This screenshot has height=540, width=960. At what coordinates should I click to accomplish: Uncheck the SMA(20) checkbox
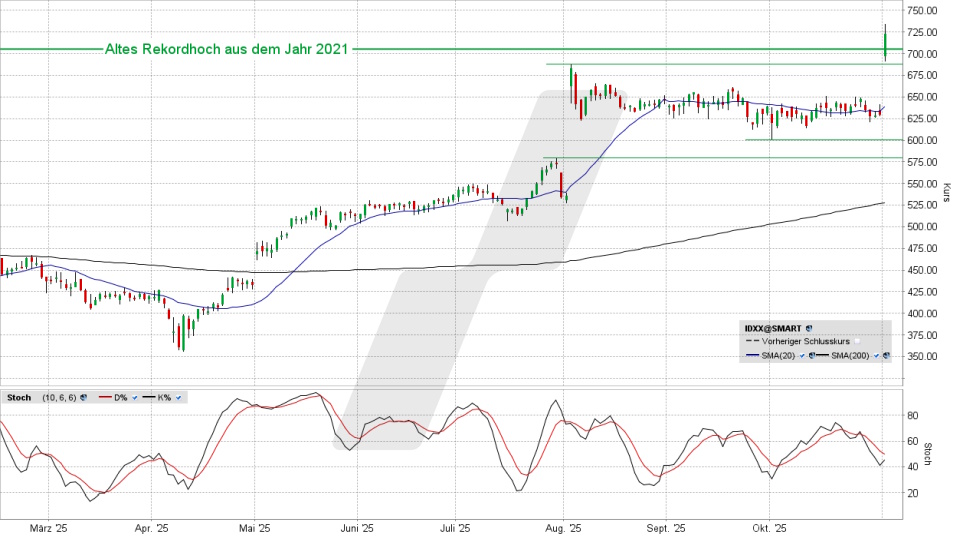(x=802, y=356)
